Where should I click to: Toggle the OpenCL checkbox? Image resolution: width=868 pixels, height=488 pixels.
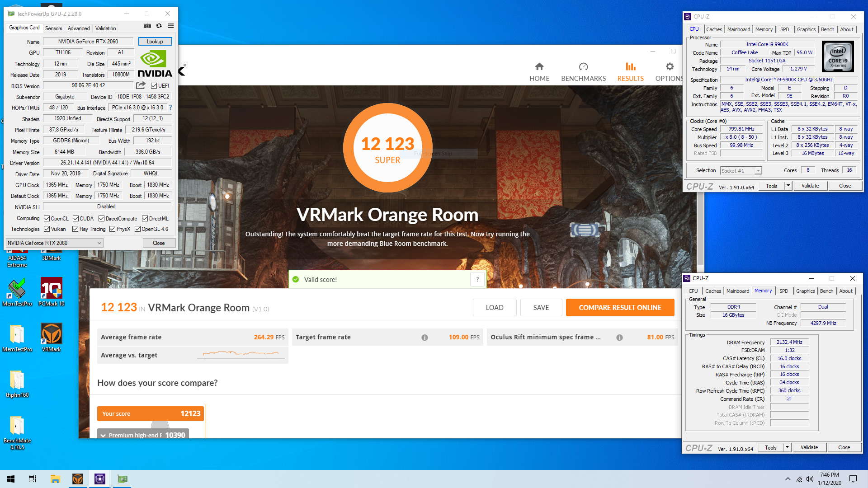[x=47, y=219]
